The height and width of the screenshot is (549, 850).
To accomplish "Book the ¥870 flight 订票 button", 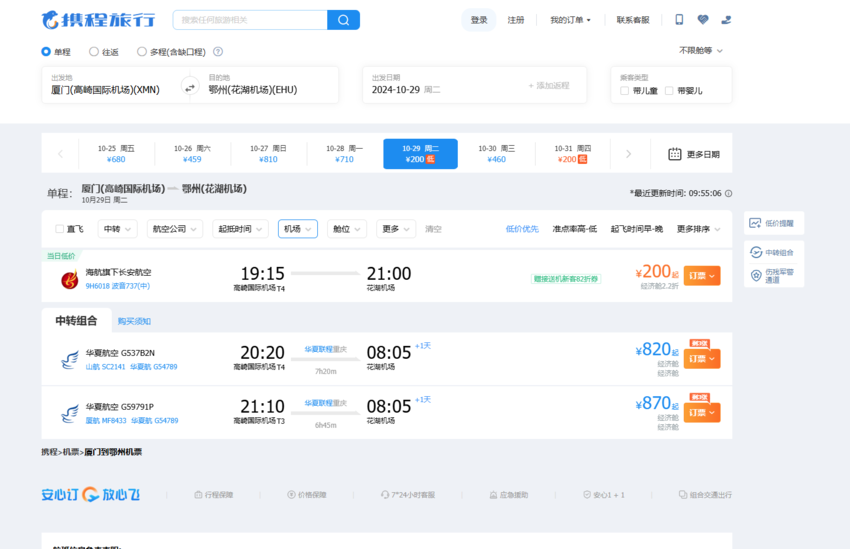I will 702,412.
